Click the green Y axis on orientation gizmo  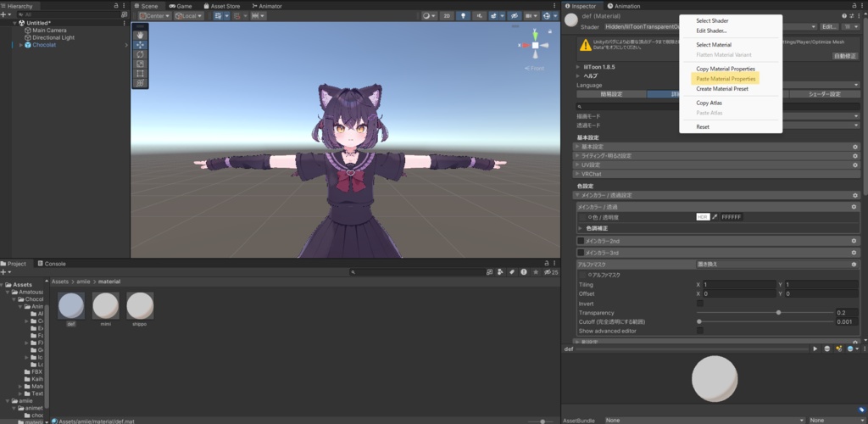click(x=536, y=35)
